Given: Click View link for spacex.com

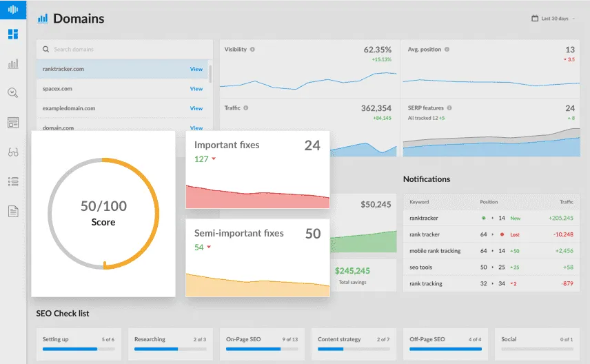Looking at the screenshot, I should coord(196,89).
